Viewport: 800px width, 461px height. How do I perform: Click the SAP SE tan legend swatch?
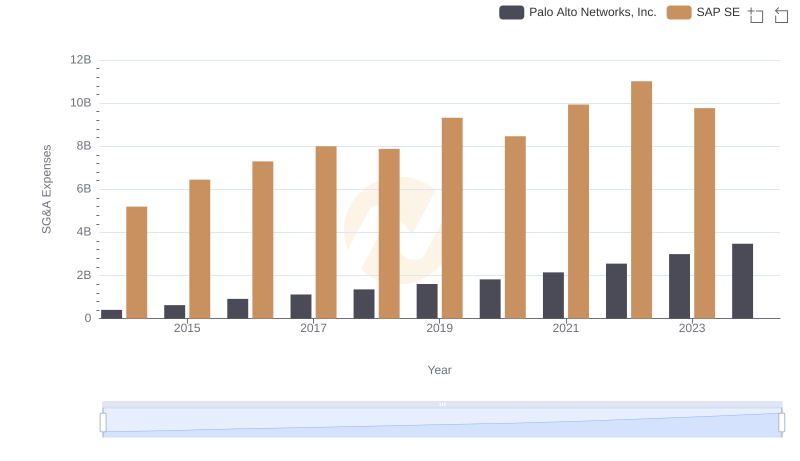click(x=679, y=12)
